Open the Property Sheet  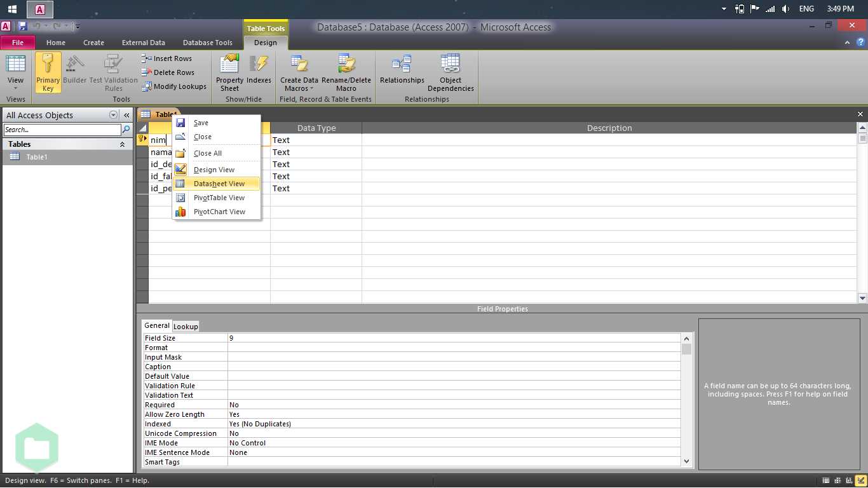229,72
